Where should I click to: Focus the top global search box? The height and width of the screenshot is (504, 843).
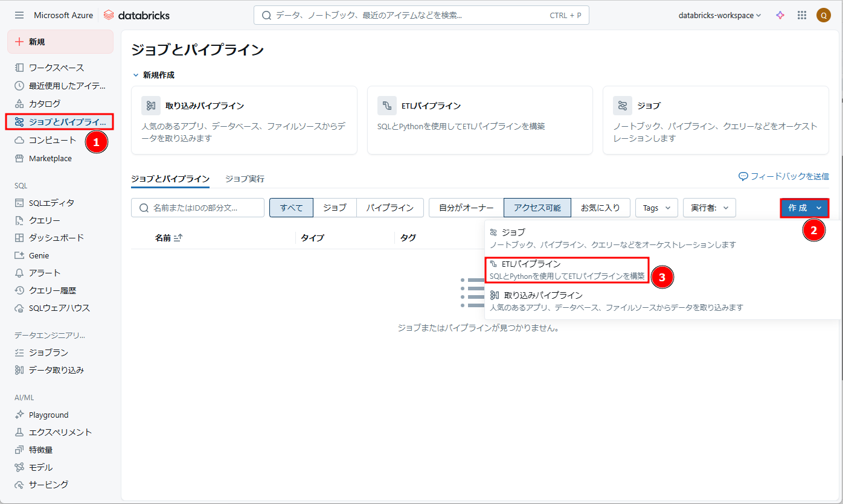(421, 15)
